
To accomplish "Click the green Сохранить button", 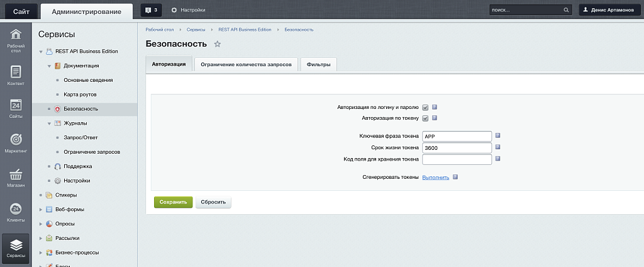I will click(x=173, y=202).
